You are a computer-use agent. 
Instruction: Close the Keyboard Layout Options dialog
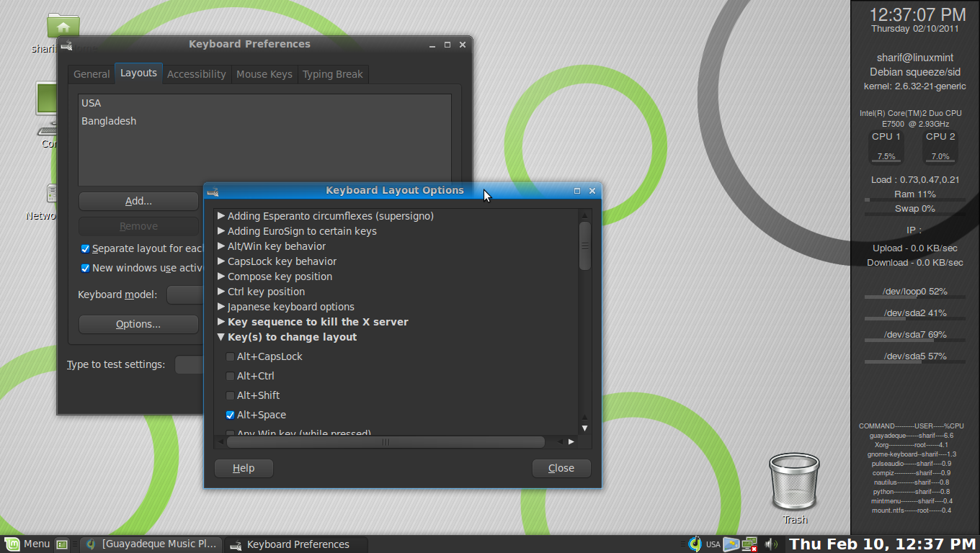coord(561,468)
